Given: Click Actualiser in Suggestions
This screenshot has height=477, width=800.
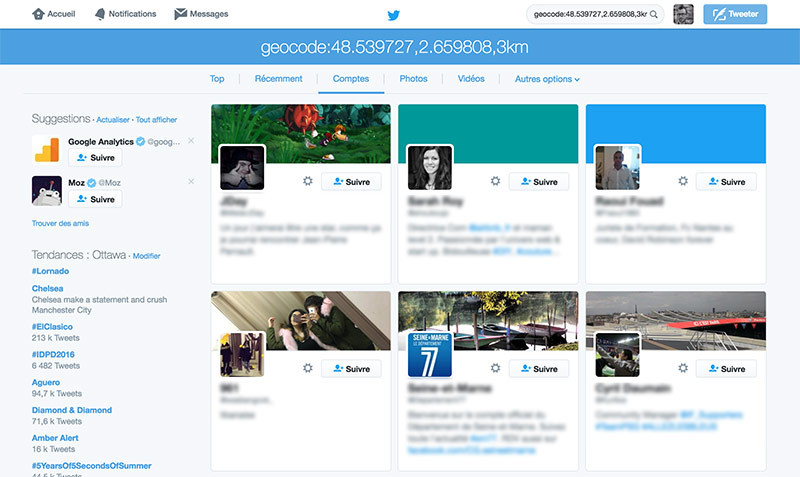Looking at the screenshot, I should pyautogui.click(x=113, y=120).
